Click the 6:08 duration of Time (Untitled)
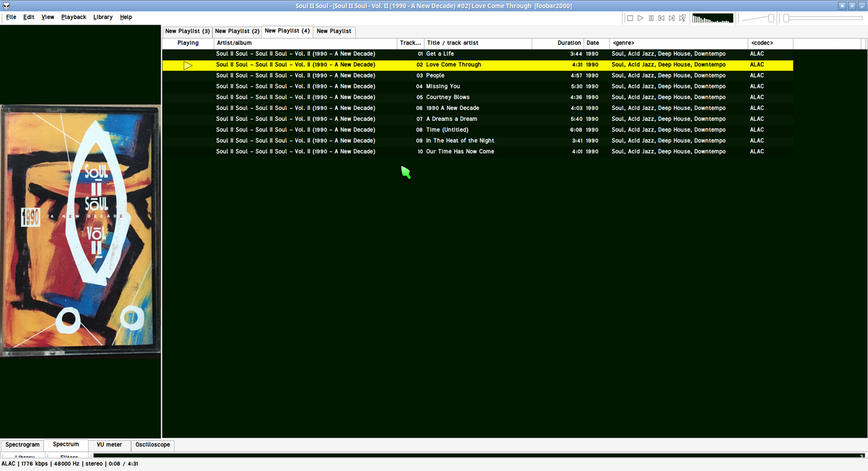The width and height of the screenshot is (868, 471). (x=576, y=130)
